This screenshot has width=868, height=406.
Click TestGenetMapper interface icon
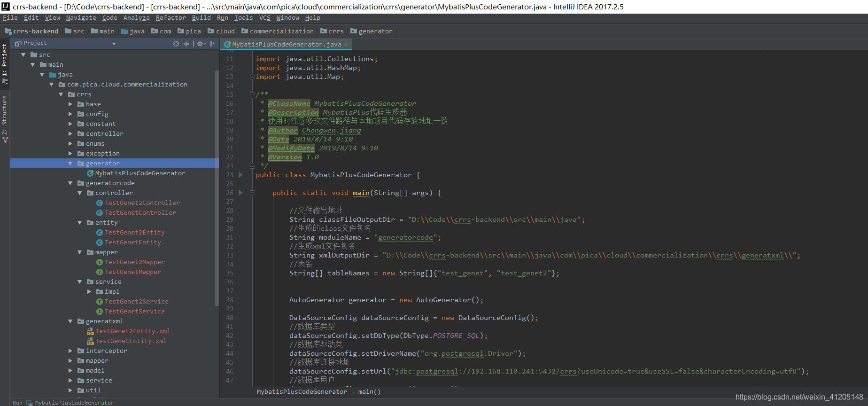tap(100, 272)
